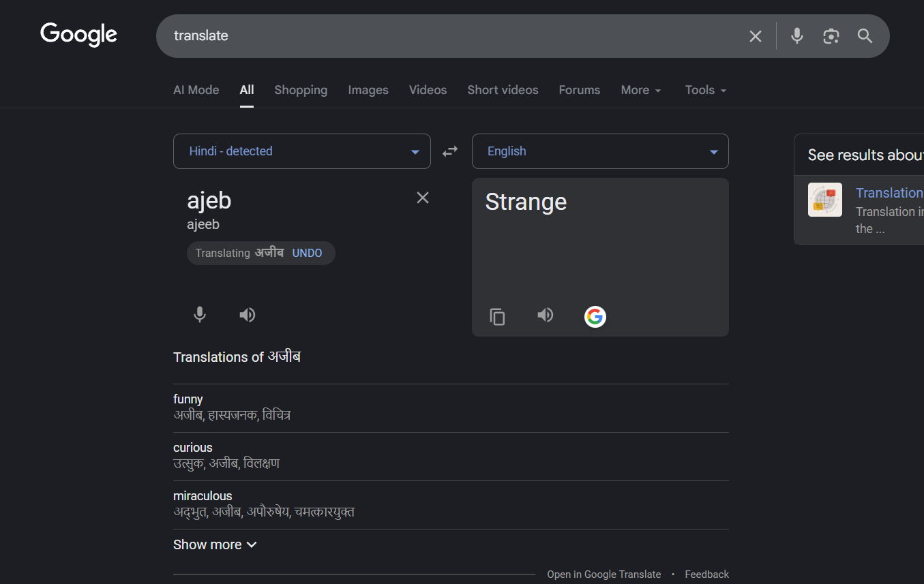Click the romanization ajeeb
This screenshot has width=924, height=584.
tap(203, 224)
